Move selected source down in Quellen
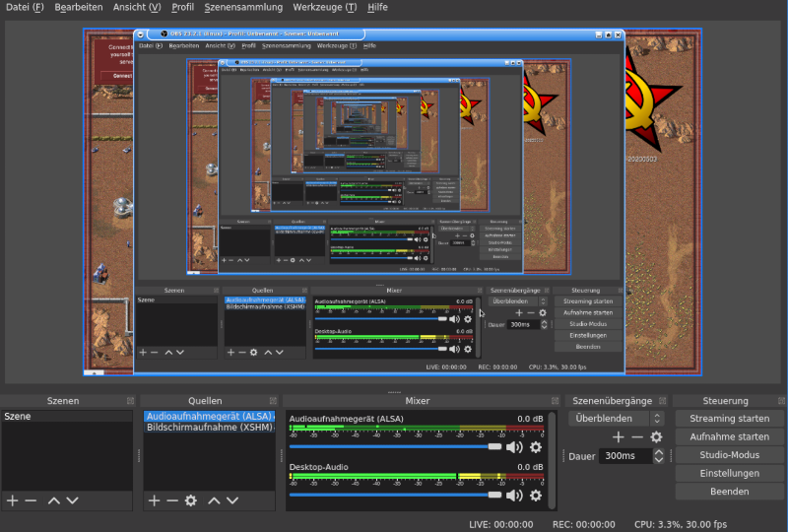The height and width of the screenshot is (532, 788). [x=232, y=500]
